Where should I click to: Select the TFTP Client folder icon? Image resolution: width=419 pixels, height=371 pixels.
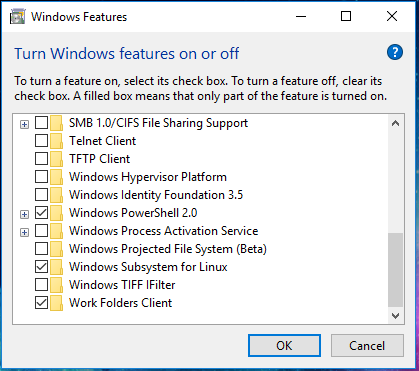[57, 159]
